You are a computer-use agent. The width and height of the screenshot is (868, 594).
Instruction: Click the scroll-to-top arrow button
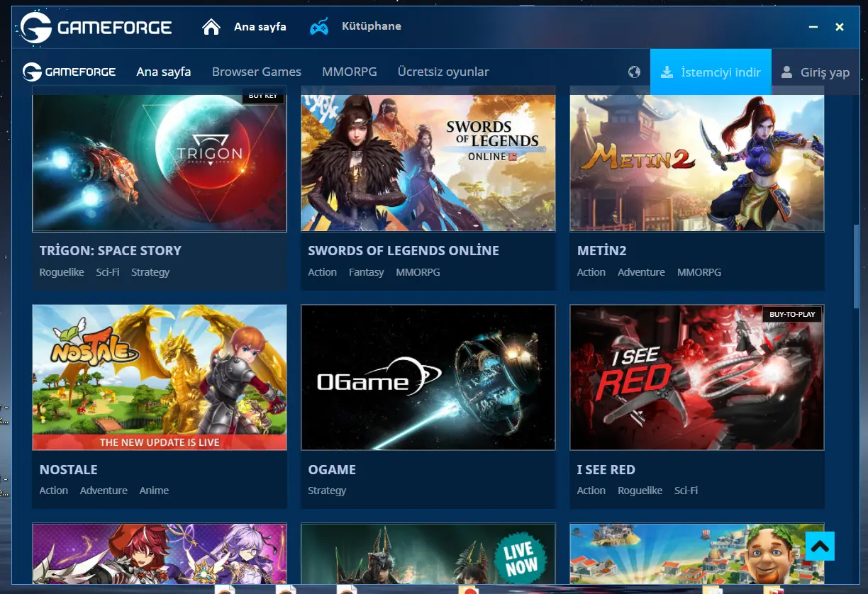coord(820,546)
